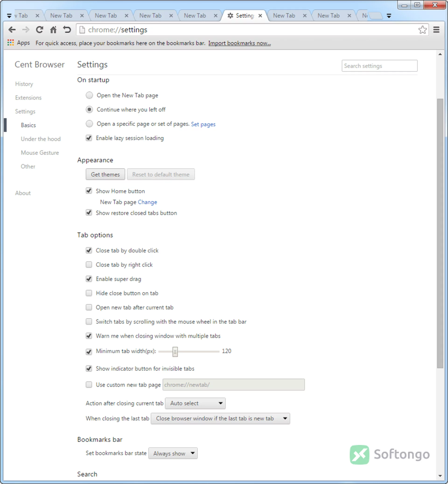Toggle Show restore closed tabs button
This screenshot has width=448, height=484.
[x=89, y=213]
